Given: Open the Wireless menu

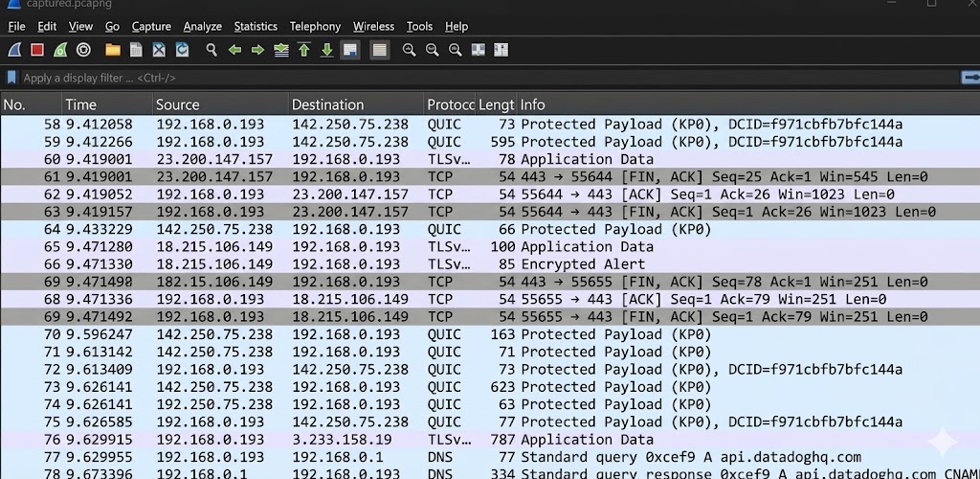Looking at the screenshot, I should coord(374,26).
